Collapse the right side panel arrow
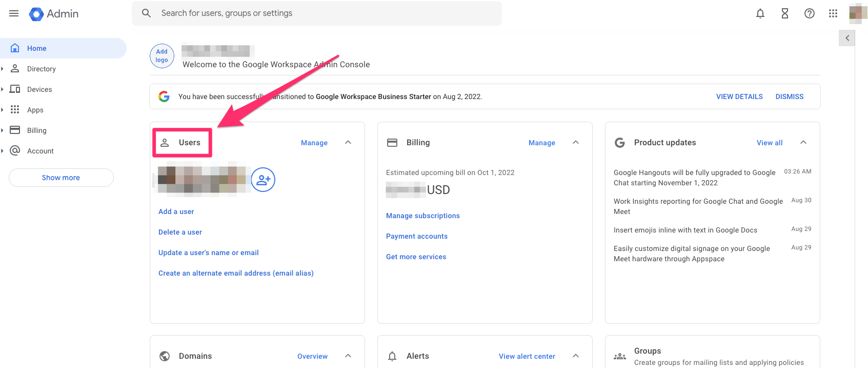The height and width of the screenshot is (368, 868). [x=847, y=38]
